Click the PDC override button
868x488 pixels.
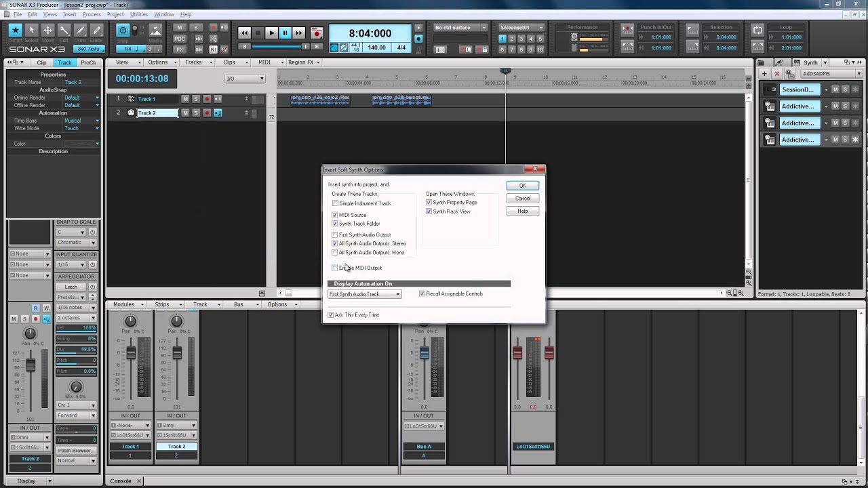[x=179, y=39]
